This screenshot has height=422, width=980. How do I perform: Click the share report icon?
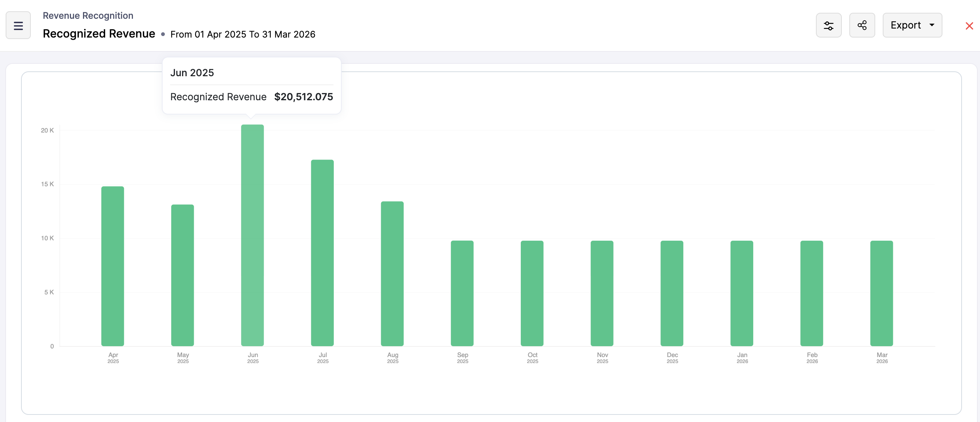(862, 26)
